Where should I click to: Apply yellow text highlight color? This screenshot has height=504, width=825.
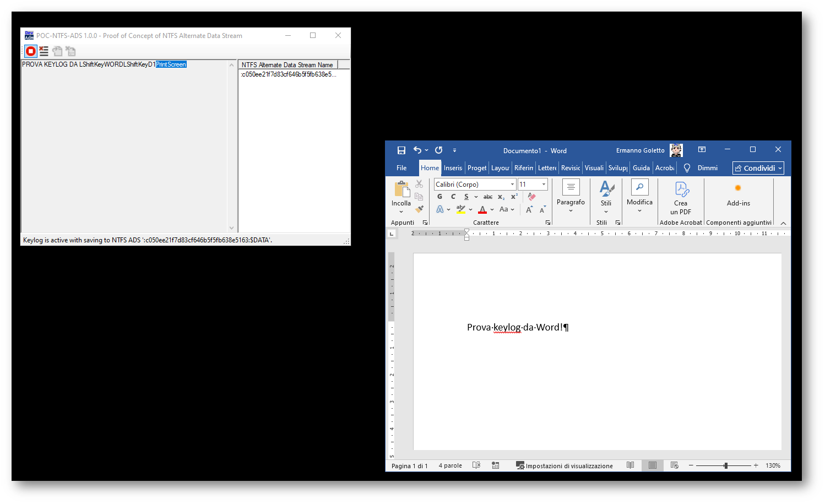461,209
